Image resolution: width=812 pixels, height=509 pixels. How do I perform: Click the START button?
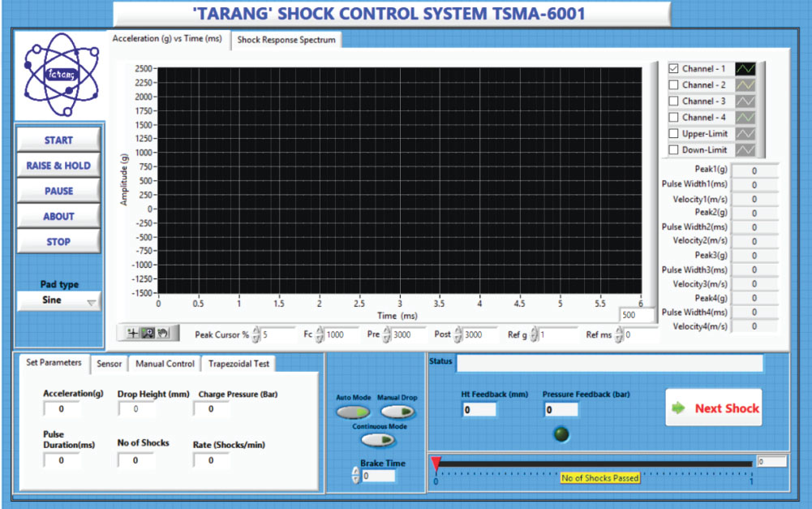(x=58, y=140)
